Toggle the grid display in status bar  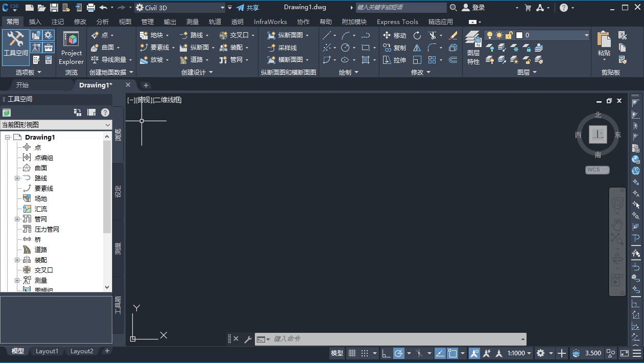[352, 353]
